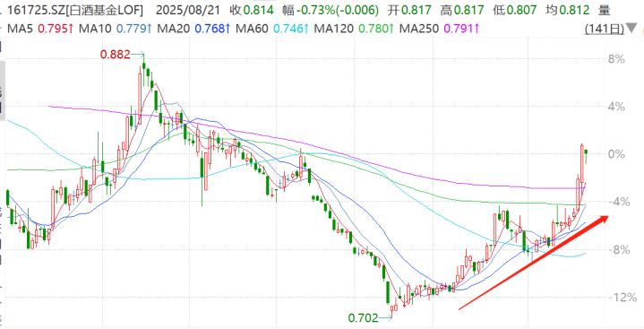Click the 幅 -0.73%(-0.006) change value
The height and width of the screenshot is (329, 644).
[331, 10]
